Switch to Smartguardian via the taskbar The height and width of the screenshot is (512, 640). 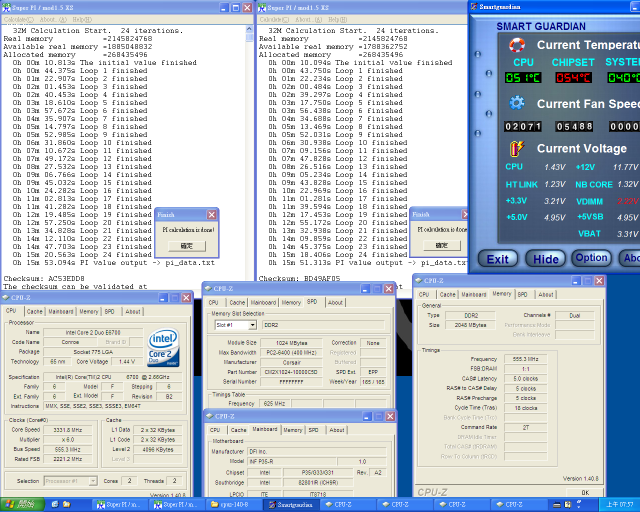[291, 505]
